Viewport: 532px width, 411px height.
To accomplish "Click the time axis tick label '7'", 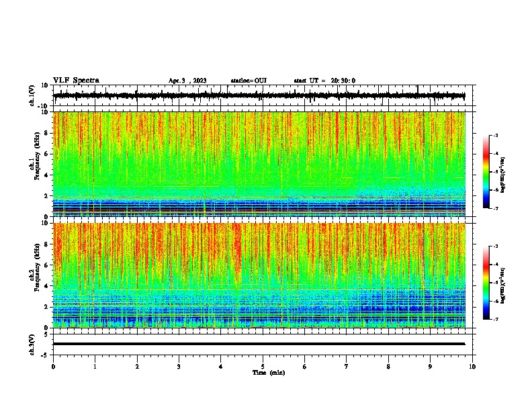I will (x=347, y=367).
